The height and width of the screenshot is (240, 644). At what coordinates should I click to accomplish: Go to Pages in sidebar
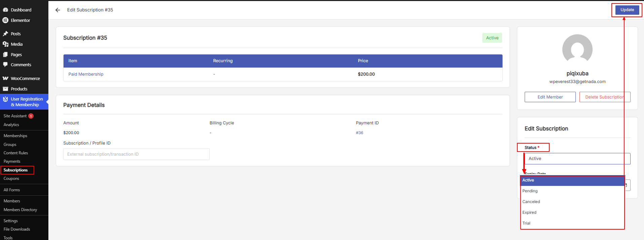click(x=16, y=54)
